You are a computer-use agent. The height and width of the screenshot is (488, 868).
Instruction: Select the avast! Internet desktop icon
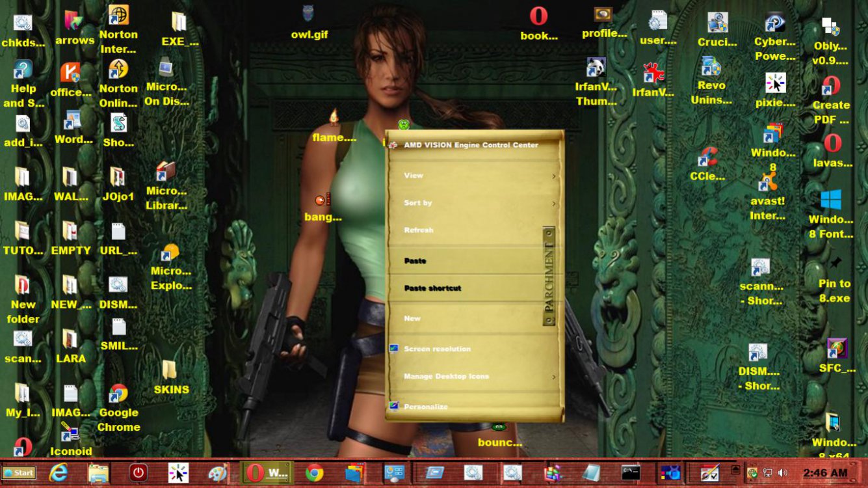[767, 197]
